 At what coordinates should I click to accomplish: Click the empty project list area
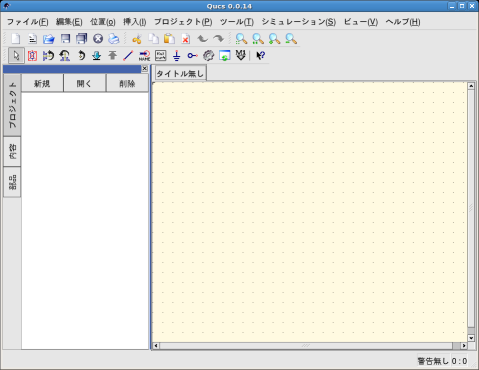pyautogui.click(x=85, y=221)
